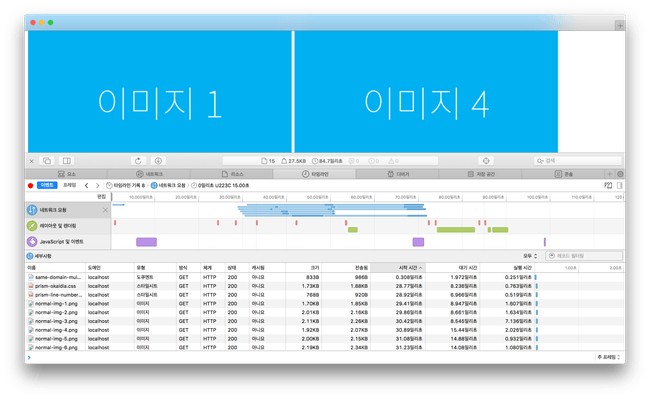Sort by the 이름 (Name) column header
The height and width of the screenshot is (399, 650).
click(x=56, y=268)
